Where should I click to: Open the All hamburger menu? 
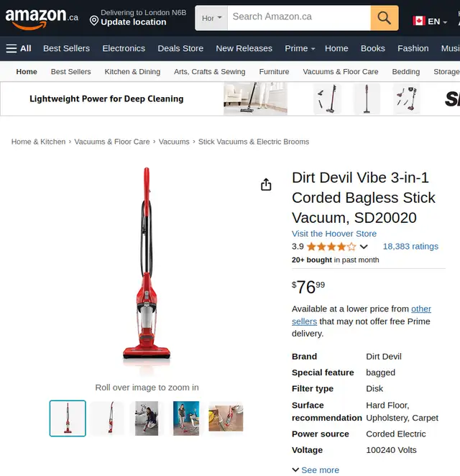click(x=19, y=48)
